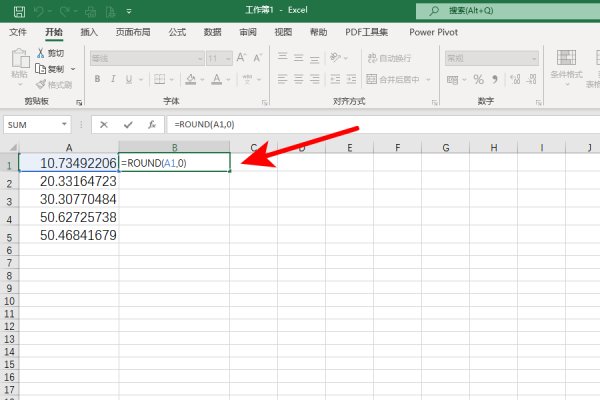Select column header E
This screenshot has height=400, width=600.
tap(349, 148)
